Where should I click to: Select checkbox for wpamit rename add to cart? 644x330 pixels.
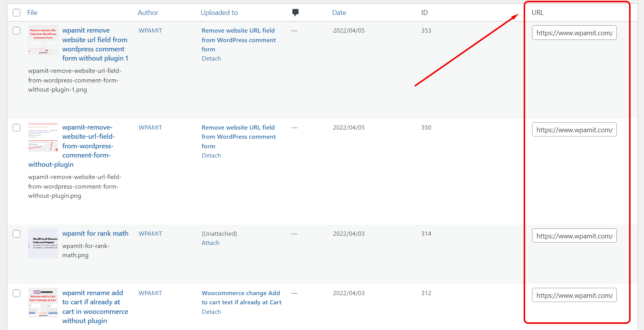pos(16,293)
